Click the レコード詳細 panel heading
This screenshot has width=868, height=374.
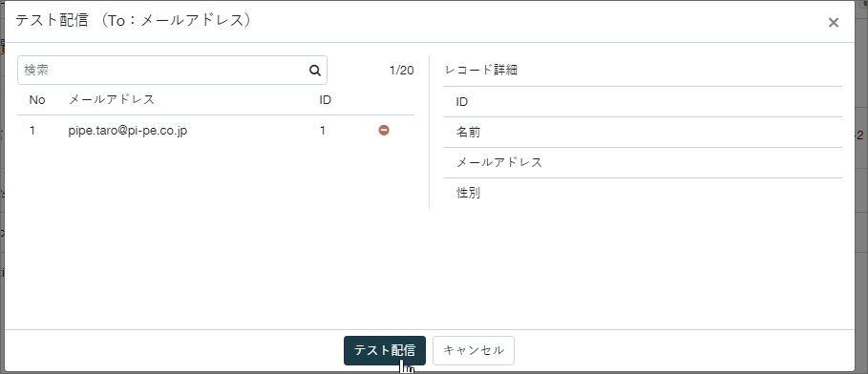tap(481, 71)
